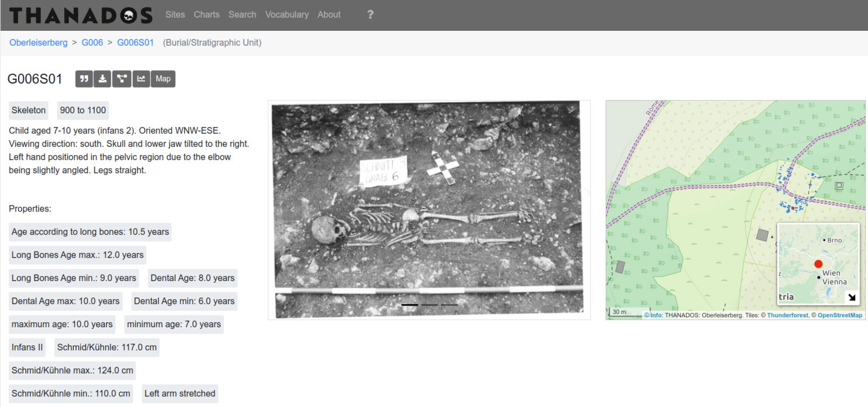The height and width of the screenshot is (407, 868).
Task: Select the second carousel indicator bar
Action: 429,305
